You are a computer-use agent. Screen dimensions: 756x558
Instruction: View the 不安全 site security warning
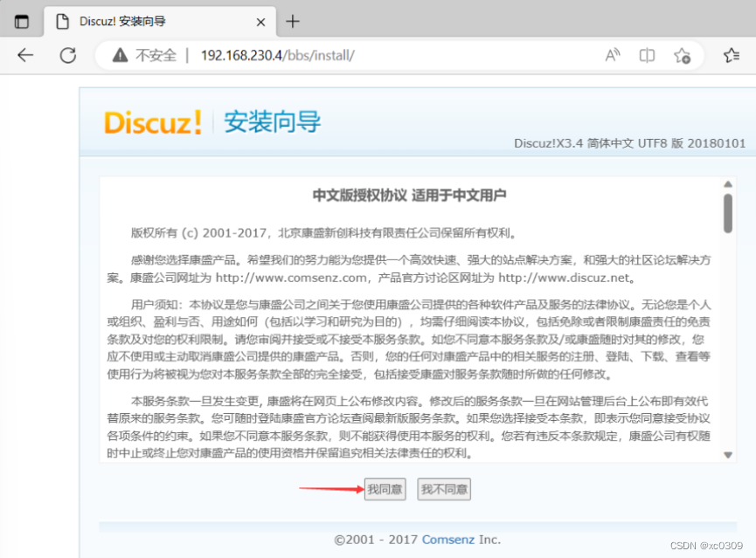click(x=144, y=55)
